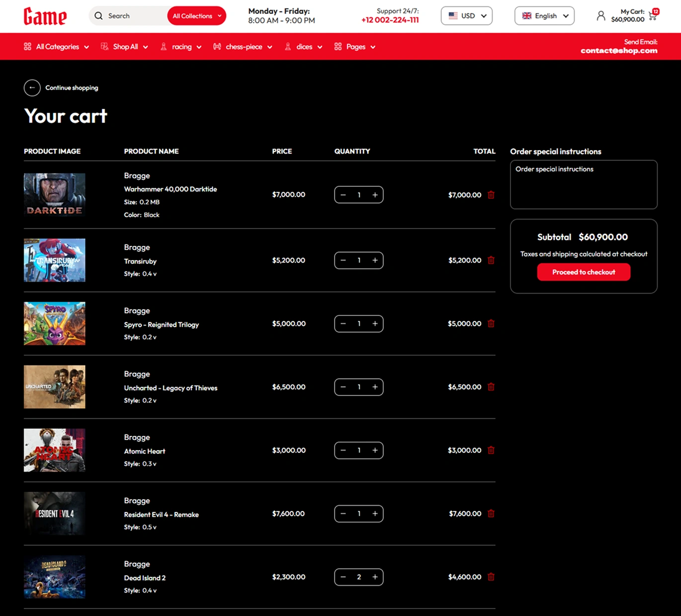Click the Continue shopping link

[x=72, y=88]
